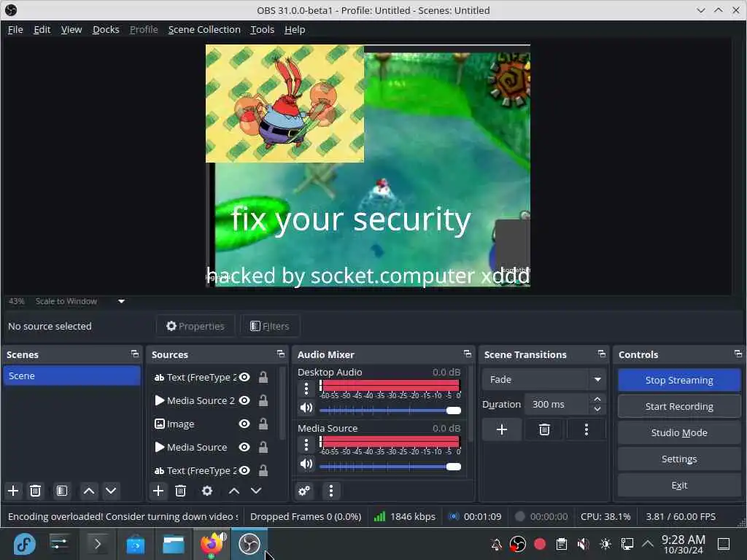The image size is (747, 560).
Task: Float the Sources dock
Action: [281, 354]
